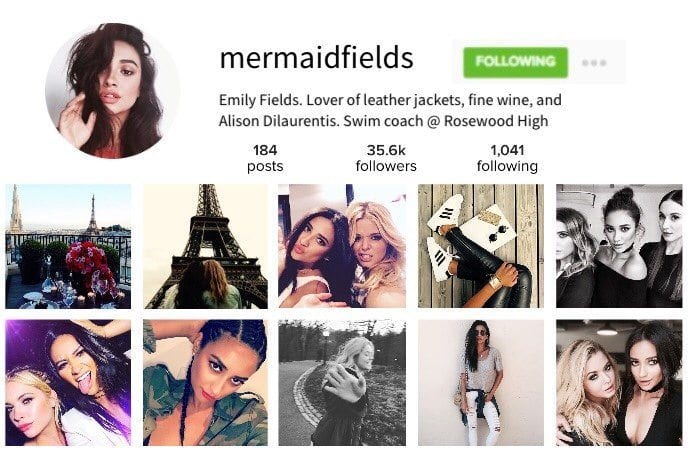Click the followers label under 35.6k
This screenshot has height=452, width=690.
386,166
